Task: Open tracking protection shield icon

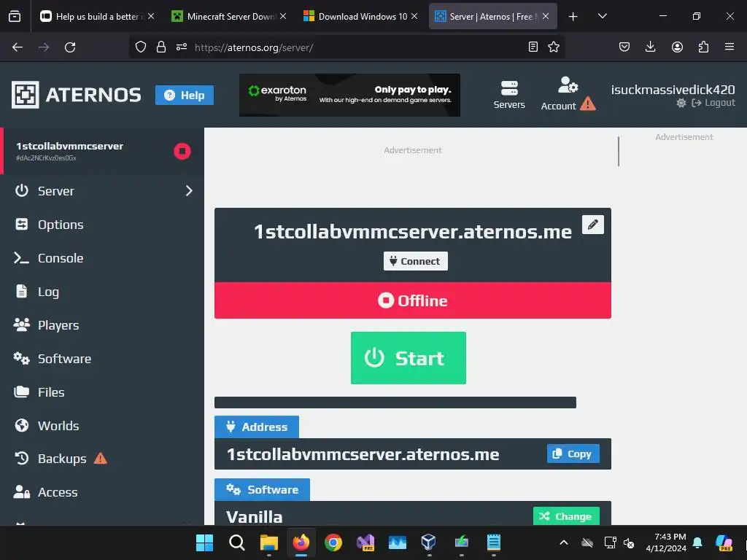Action: (141, 47)
